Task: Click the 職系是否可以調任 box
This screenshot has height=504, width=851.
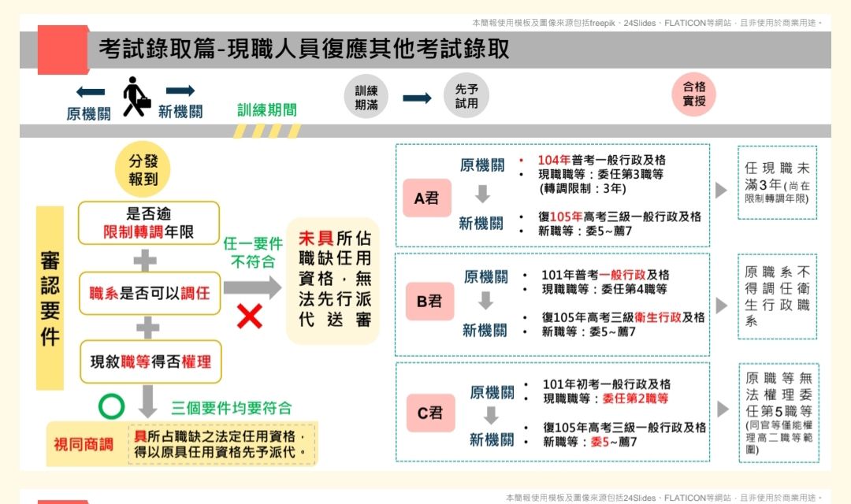Action: [x=149, y=293]
